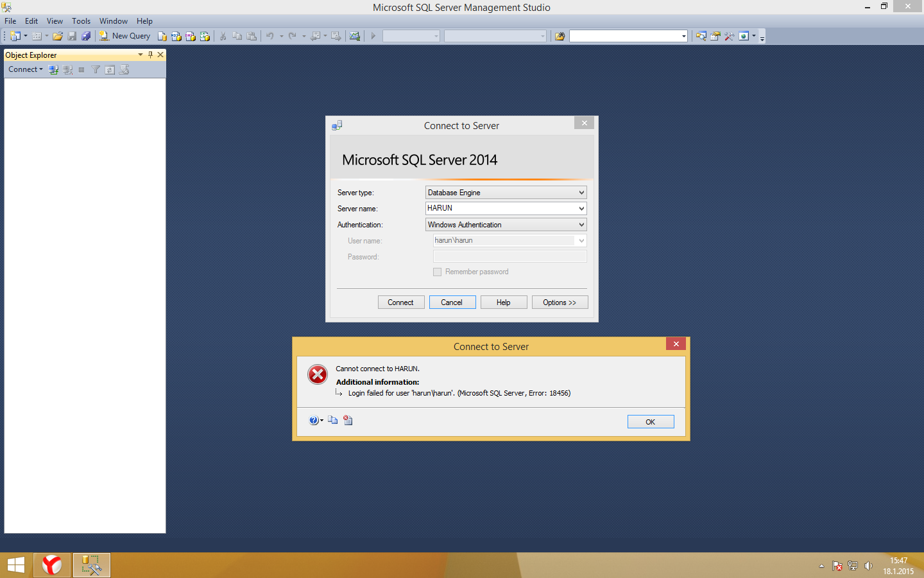Open the Edit menu
Viewport: 924px width, 578px height.
pyautogui.click(x=31, y=21)
